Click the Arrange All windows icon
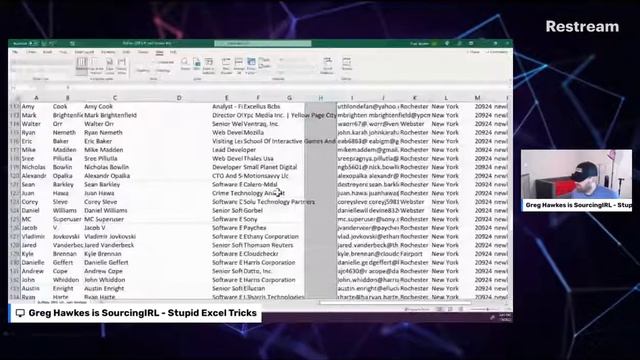The width and height of the screenshot is (640, 360). 239,65
